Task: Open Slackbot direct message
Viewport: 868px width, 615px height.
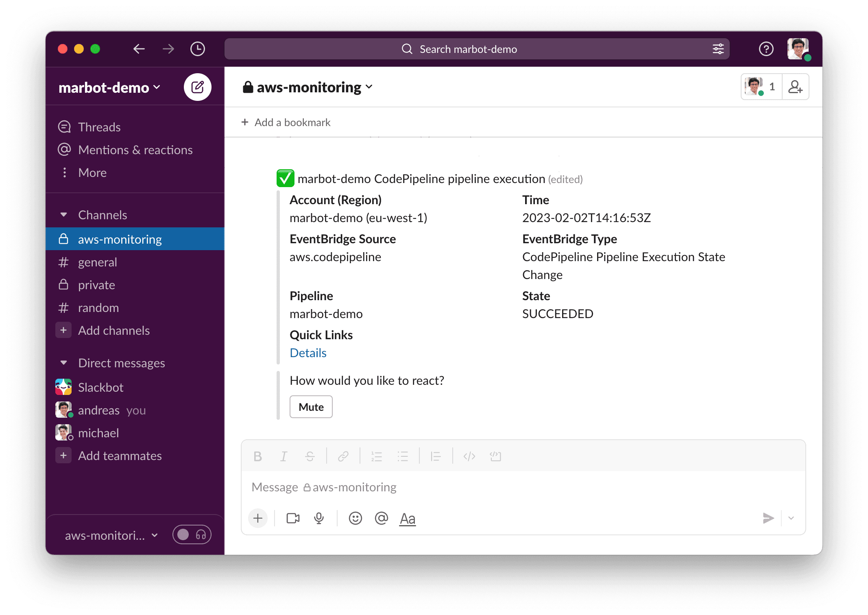Action: [x=135, y=387]
